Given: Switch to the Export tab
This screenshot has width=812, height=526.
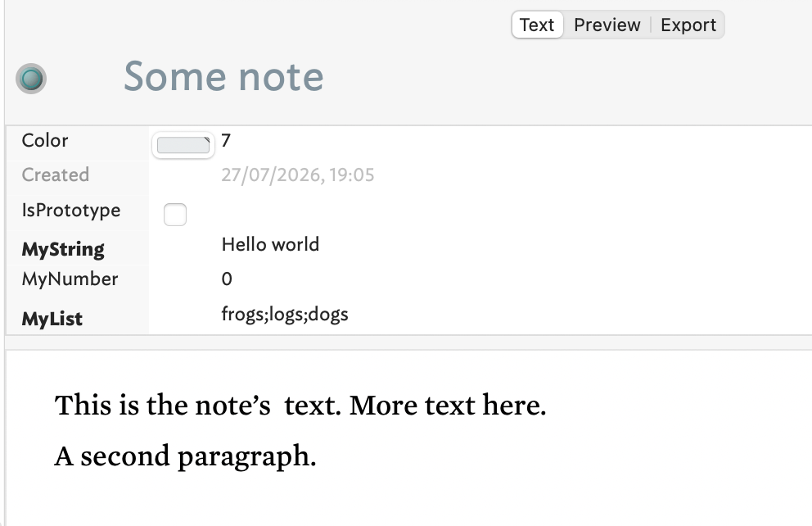Looking at the screenshot, I should point(688,25).
